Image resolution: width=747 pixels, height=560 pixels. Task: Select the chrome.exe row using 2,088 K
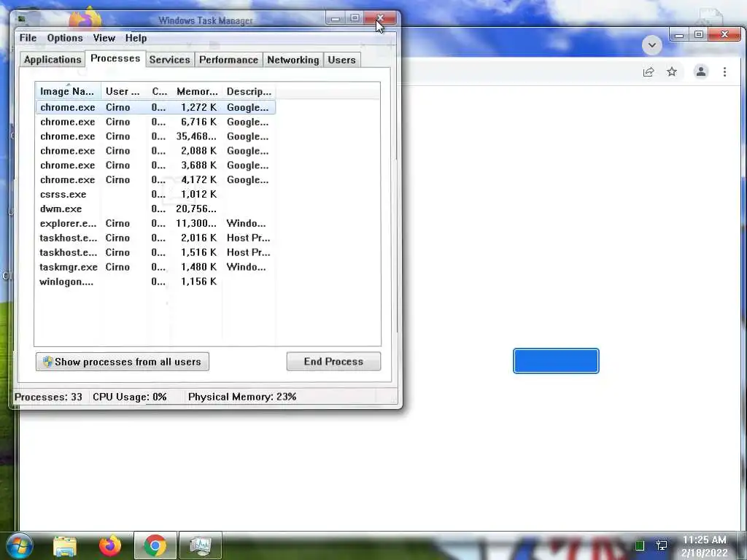155,151
